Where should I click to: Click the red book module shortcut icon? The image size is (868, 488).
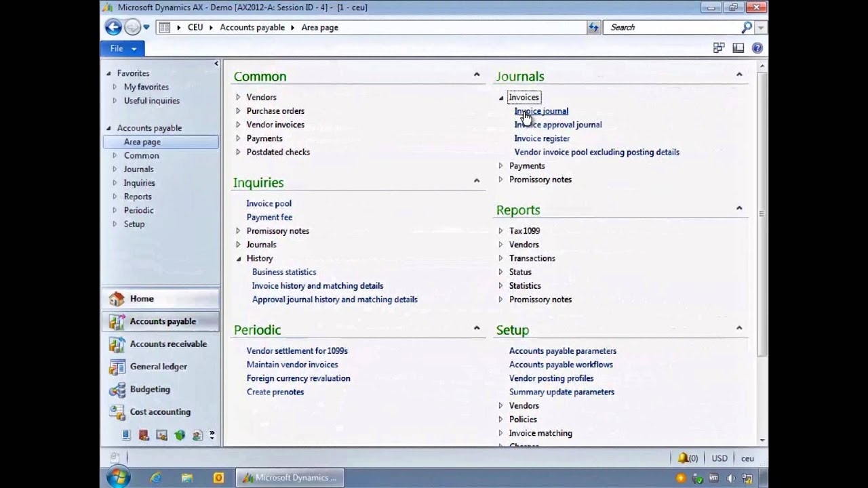click(x=144, y=435)
